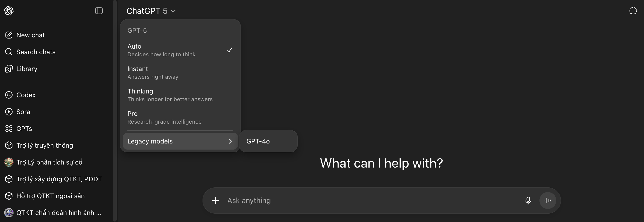Click the OpenAI logo icon

[9, 11]
